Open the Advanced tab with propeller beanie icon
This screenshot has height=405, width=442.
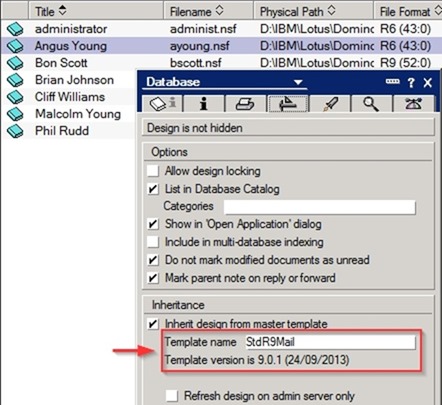[x=413, y=104]
